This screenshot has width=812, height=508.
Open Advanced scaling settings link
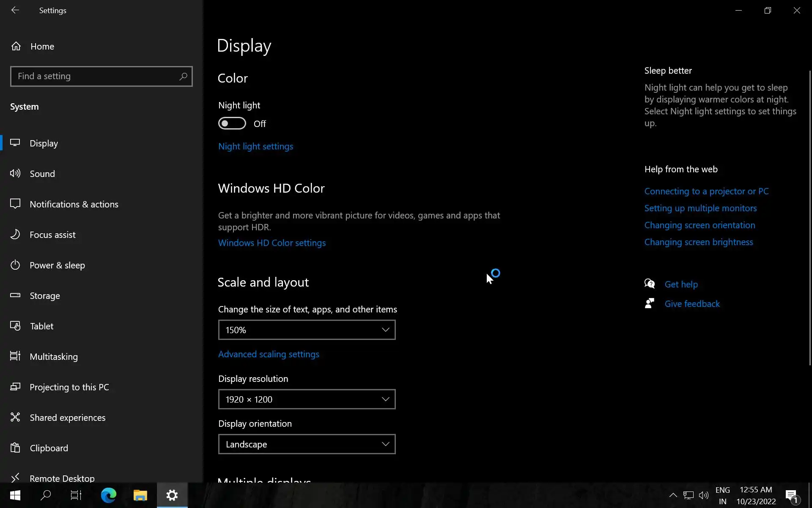pos(269,354)
